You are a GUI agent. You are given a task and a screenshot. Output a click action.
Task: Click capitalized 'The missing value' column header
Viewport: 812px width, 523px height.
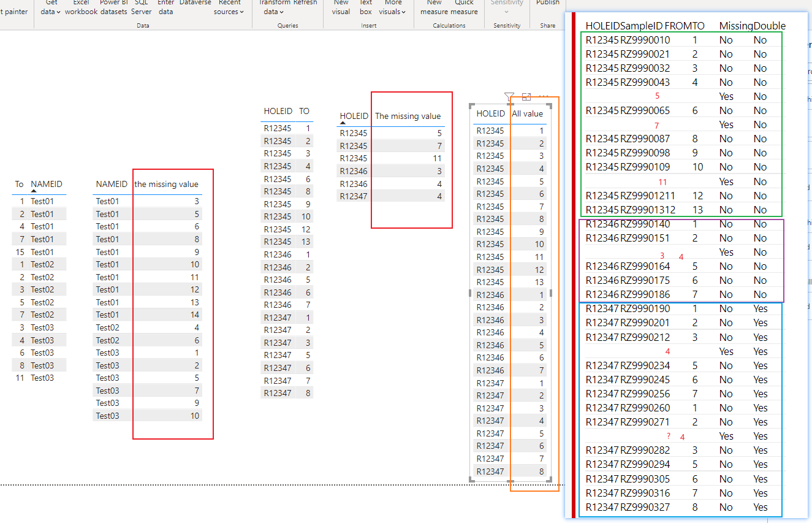[408, 115]
